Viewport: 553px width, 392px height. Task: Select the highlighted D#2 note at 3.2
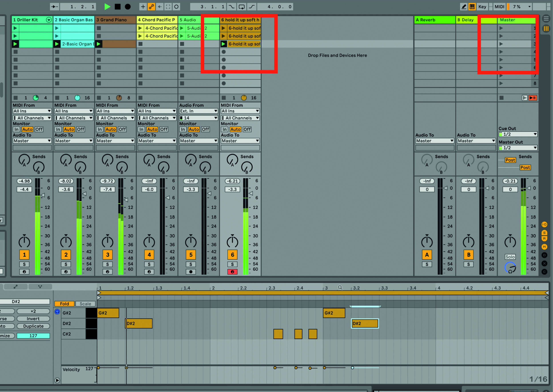click(365, 323)
